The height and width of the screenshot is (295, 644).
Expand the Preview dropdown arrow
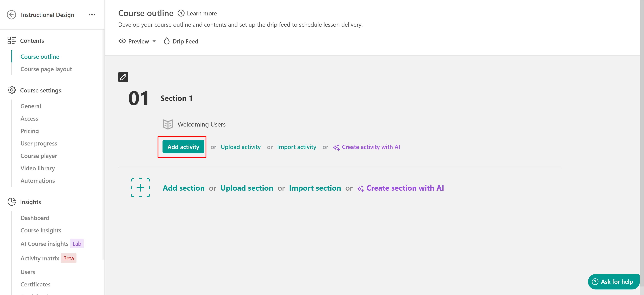[154, 41]
